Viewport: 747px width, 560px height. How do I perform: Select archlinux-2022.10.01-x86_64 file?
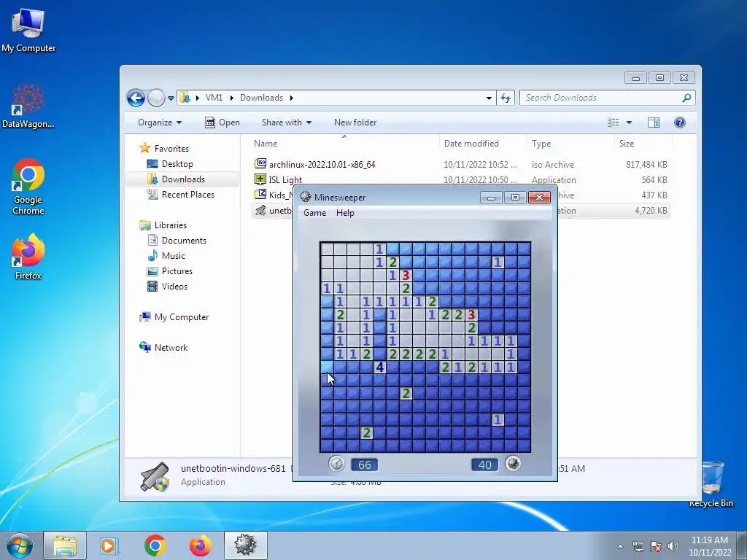[x=322, y=164]
